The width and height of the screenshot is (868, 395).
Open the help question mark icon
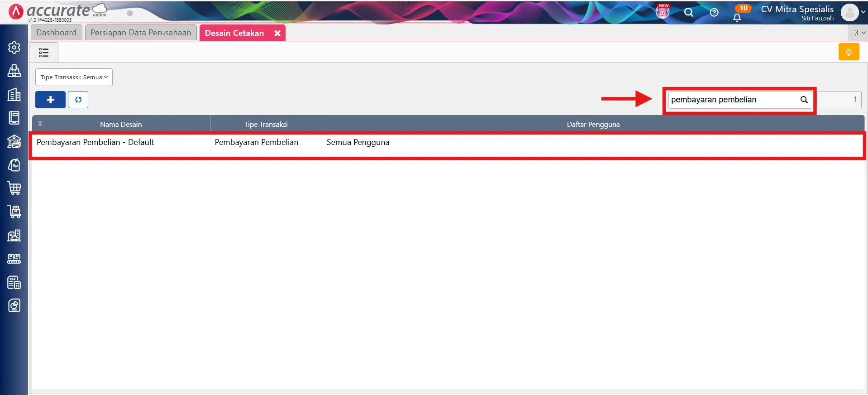click(714, 13)
